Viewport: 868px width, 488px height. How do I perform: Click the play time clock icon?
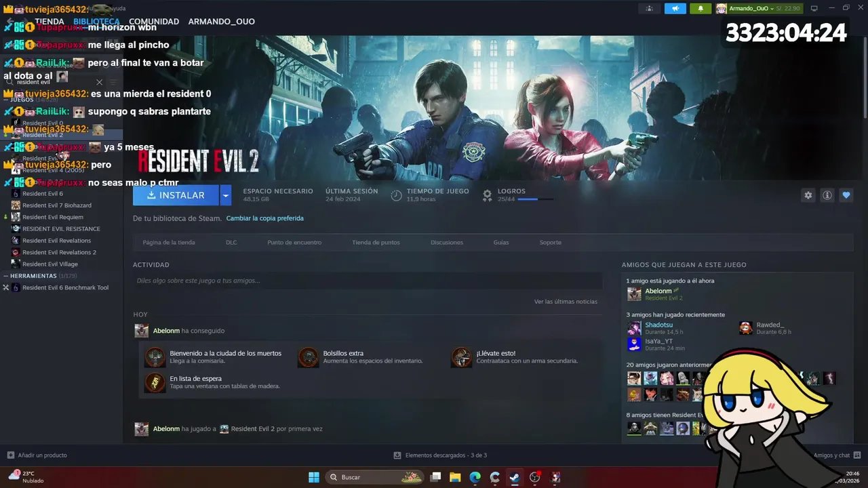(397, 195)
